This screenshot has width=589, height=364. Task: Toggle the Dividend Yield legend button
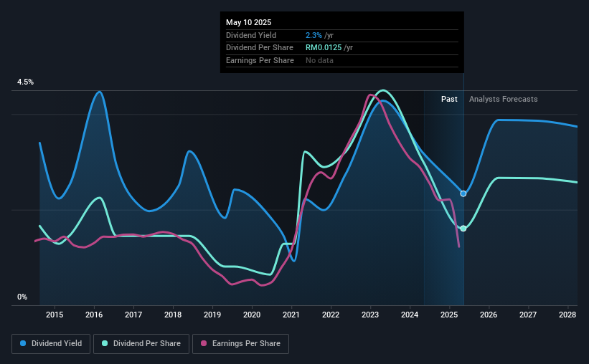51,344
